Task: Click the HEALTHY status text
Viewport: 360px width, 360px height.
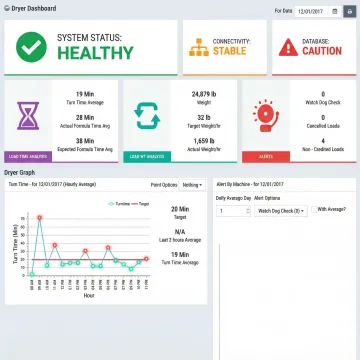Action: tap(95, 53)
